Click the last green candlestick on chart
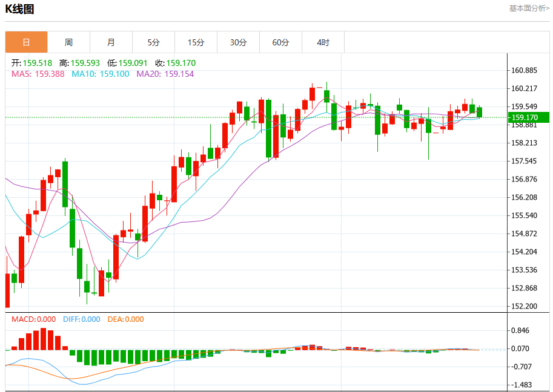553x392 pixels. point(479,112)
